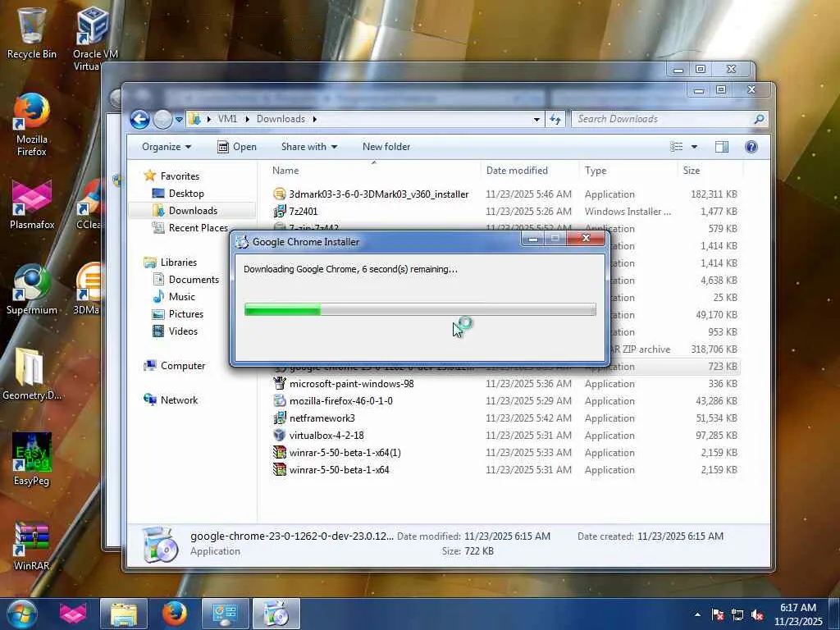This screenshot has height=630, width=840.
Task: Show hidden tray icons arrow
Action: (x=697, y=615)
